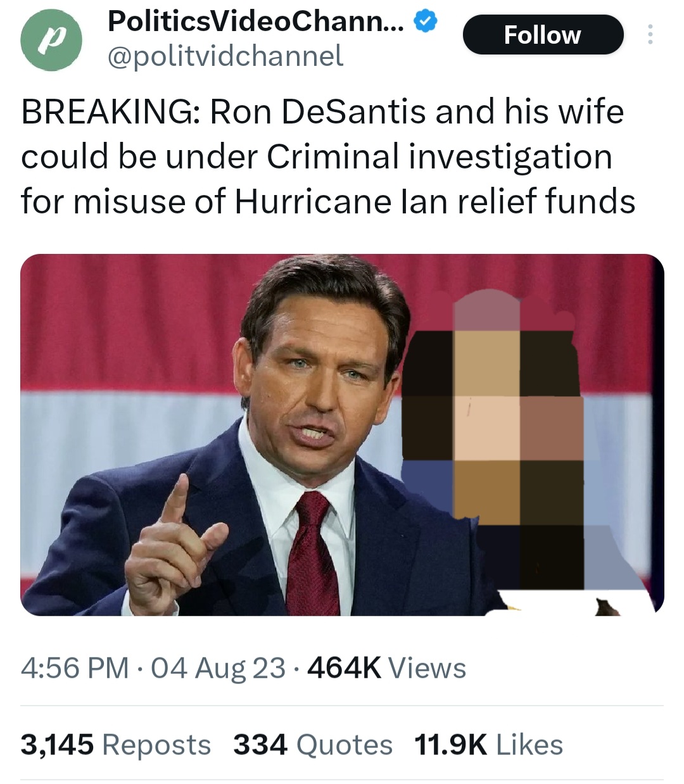View the 464K Views analytics
Viewport: 684px width, 784px height.
[386, 668]
